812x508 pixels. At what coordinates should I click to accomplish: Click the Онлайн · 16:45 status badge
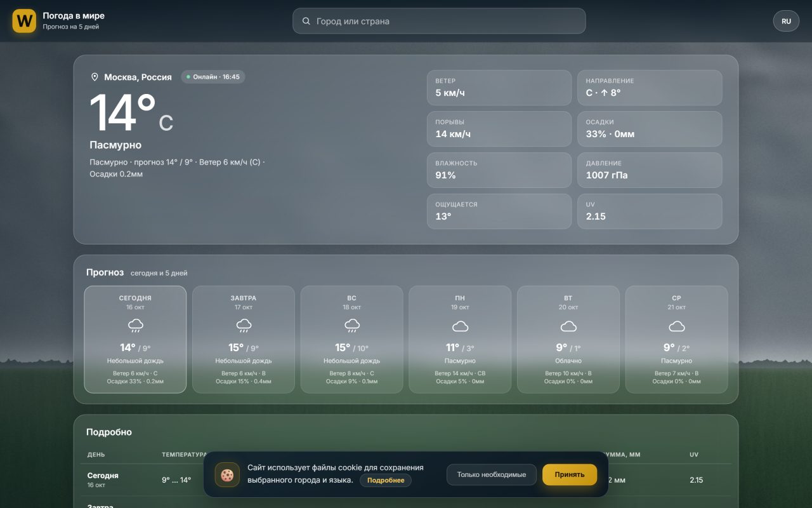(x=213, y=77)
